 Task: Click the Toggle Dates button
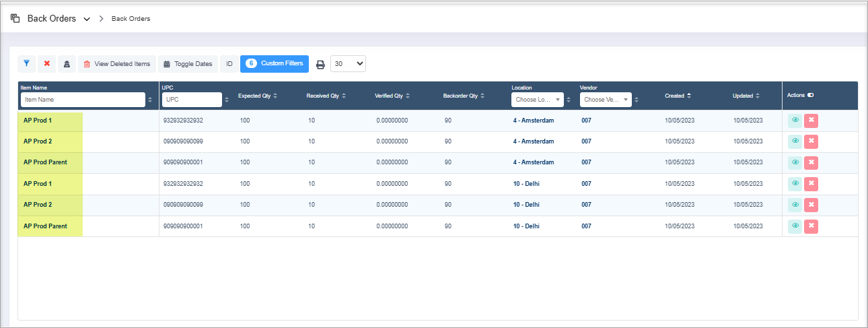click(188, 64)
